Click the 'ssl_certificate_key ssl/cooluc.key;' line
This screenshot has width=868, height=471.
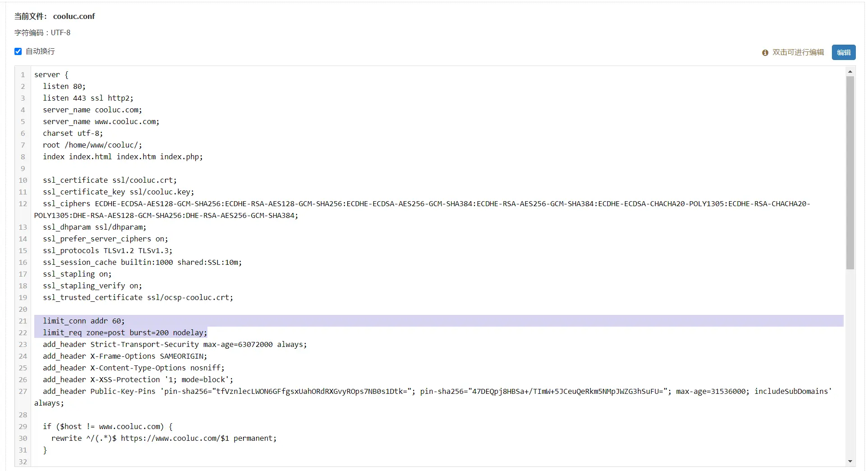point(119,192)
